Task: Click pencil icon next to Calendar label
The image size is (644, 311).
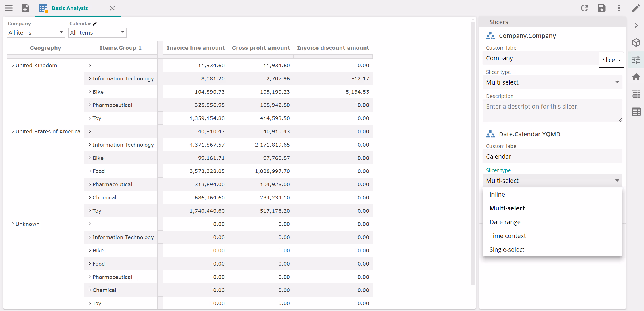Action: tap(95, 24)
